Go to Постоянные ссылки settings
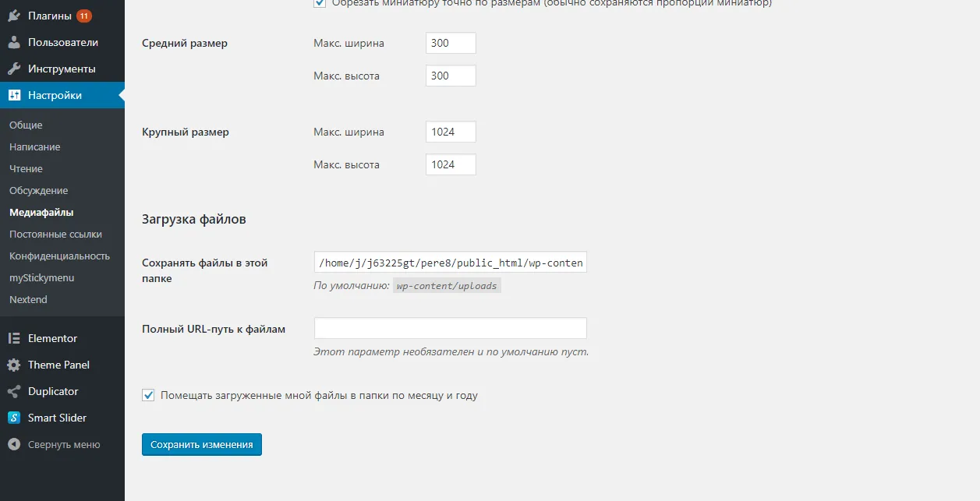Screen dimensions: 980x501 click(55, 234)
